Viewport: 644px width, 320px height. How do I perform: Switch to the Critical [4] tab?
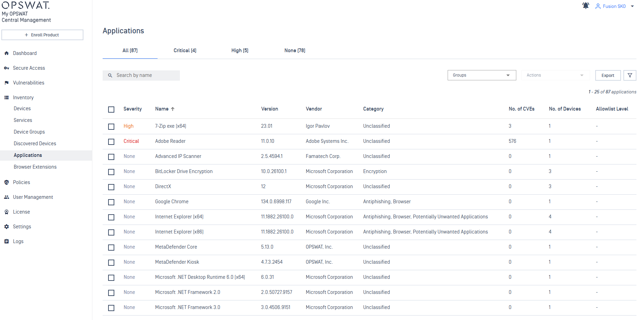(x=185, y=50)
